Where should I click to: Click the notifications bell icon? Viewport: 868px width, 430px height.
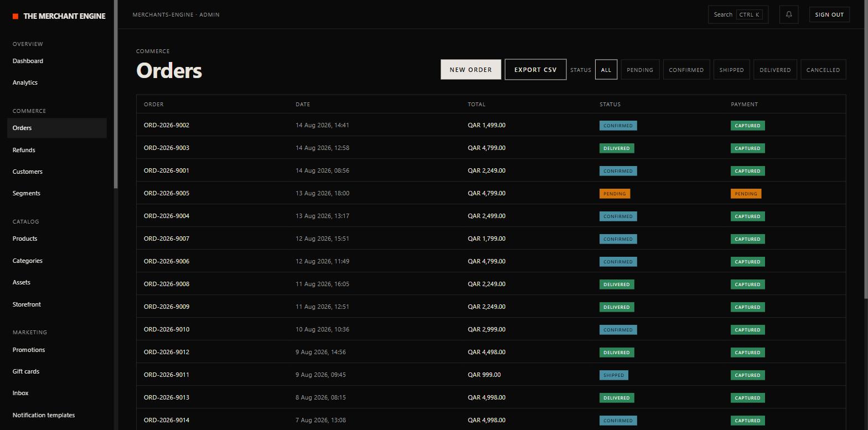tap(789, 14)
